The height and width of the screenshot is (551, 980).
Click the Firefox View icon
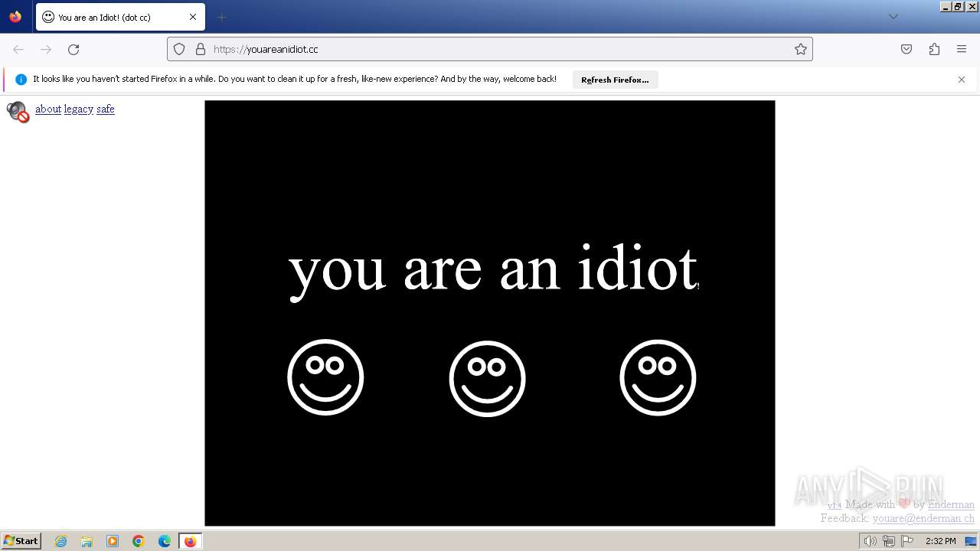15,17
